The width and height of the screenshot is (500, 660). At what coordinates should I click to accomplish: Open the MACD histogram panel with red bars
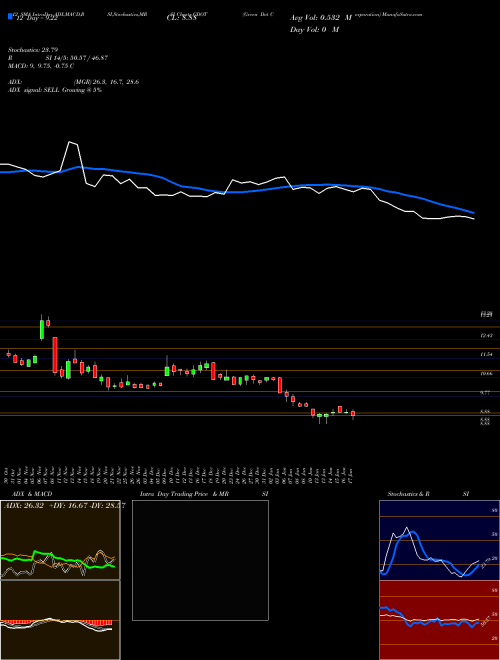[x=60, y=620]
